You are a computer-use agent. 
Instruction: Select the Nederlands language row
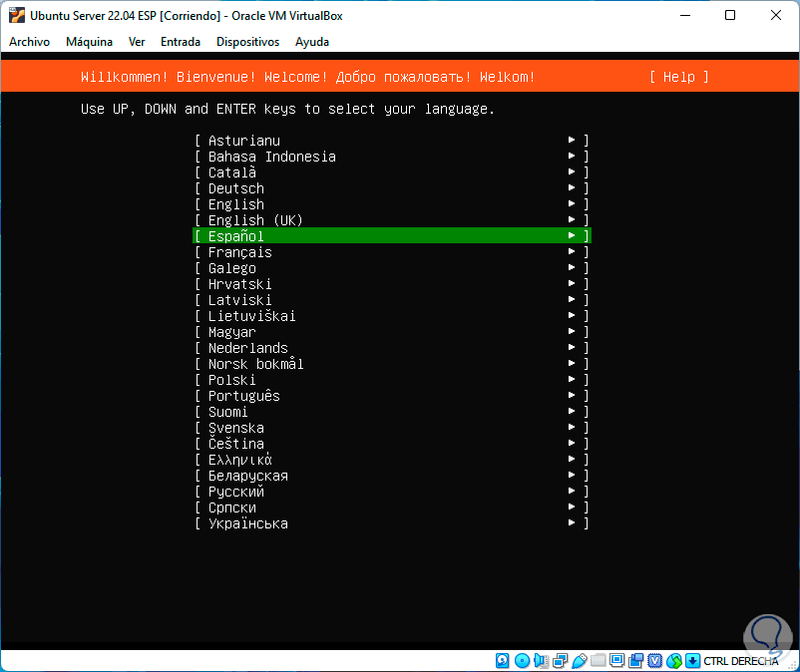coord(392,348)
